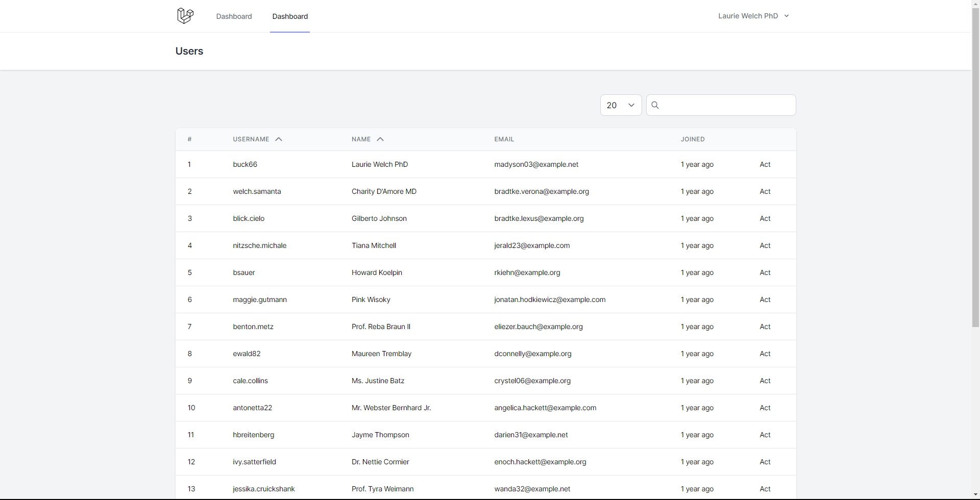Click email rkiehn@example.org
980x500 pixels.
527,272
